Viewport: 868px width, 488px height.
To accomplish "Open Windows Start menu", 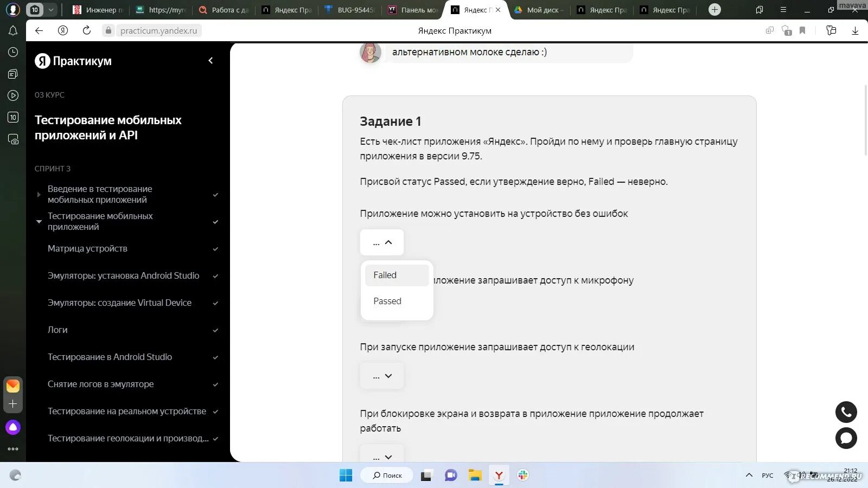I will click(346, 476).
